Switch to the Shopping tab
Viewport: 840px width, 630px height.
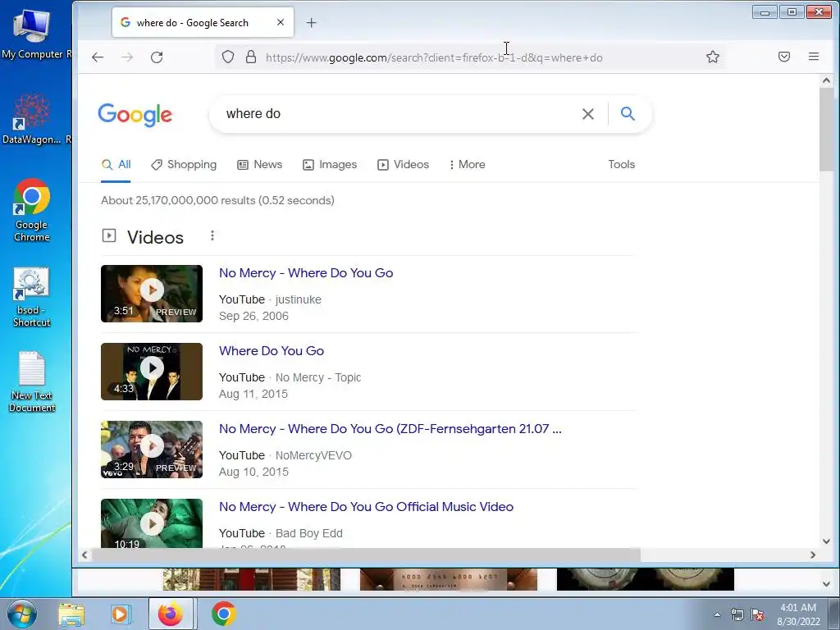[x=184, y=164]
